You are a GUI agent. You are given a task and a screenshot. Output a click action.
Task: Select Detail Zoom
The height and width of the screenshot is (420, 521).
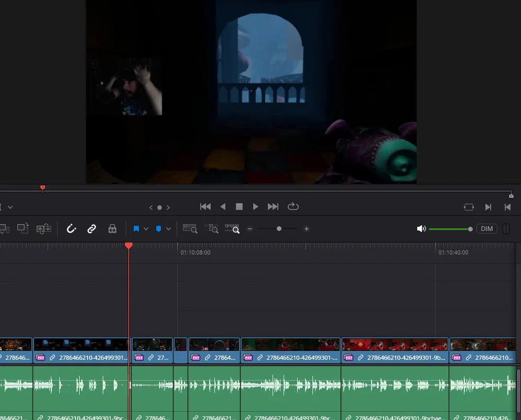tap(211, 229)
